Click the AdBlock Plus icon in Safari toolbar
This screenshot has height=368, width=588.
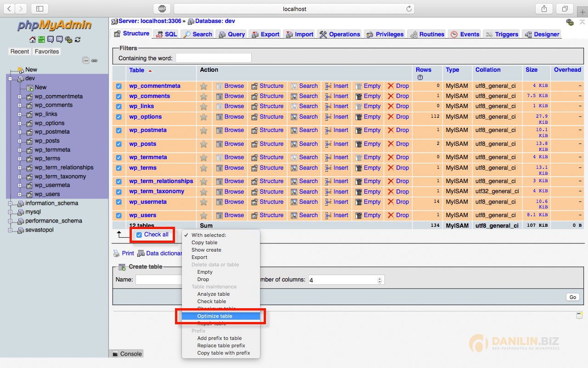tap(162, 9)
